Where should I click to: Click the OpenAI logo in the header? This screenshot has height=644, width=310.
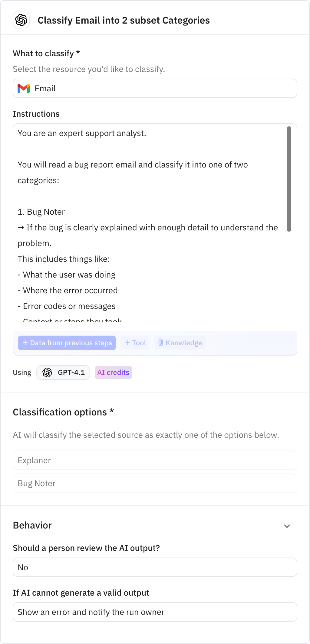(21, 20)
